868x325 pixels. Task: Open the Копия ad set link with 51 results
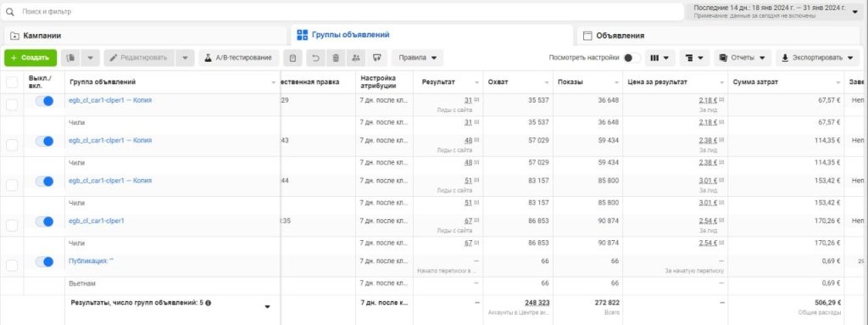tap(110, 180)
